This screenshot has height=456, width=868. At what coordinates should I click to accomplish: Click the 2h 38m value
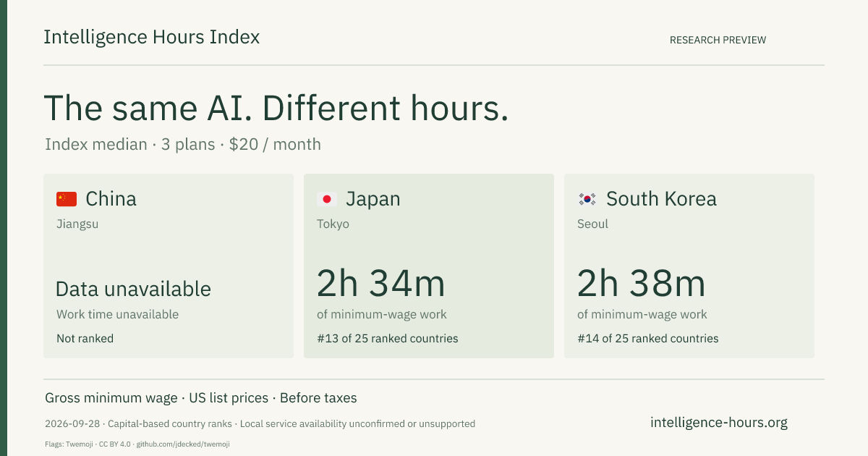[x=642, y=283]
